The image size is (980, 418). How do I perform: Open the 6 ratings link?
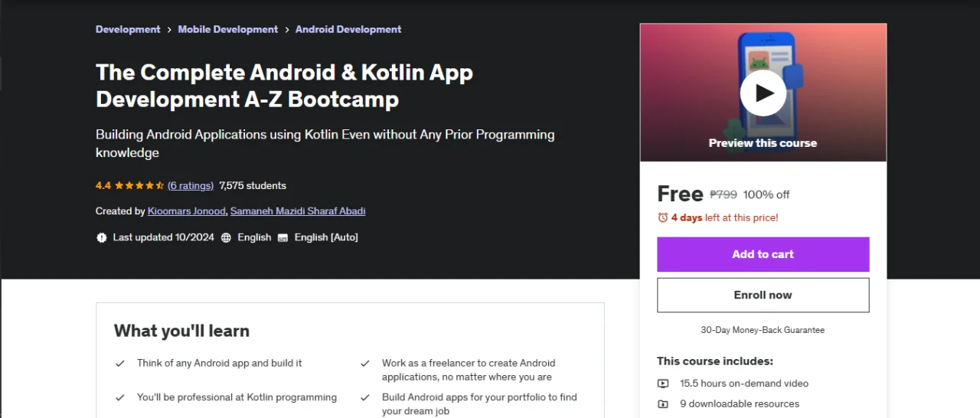click(x=191, y=185)
